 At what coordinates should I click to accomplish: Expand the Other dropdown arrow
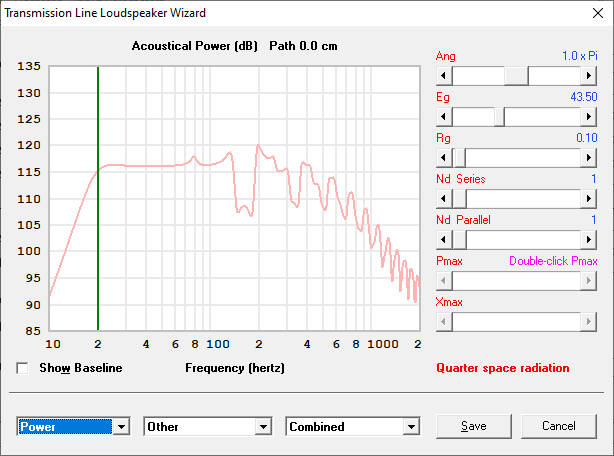pyautogui.click(x=264, y=427)
